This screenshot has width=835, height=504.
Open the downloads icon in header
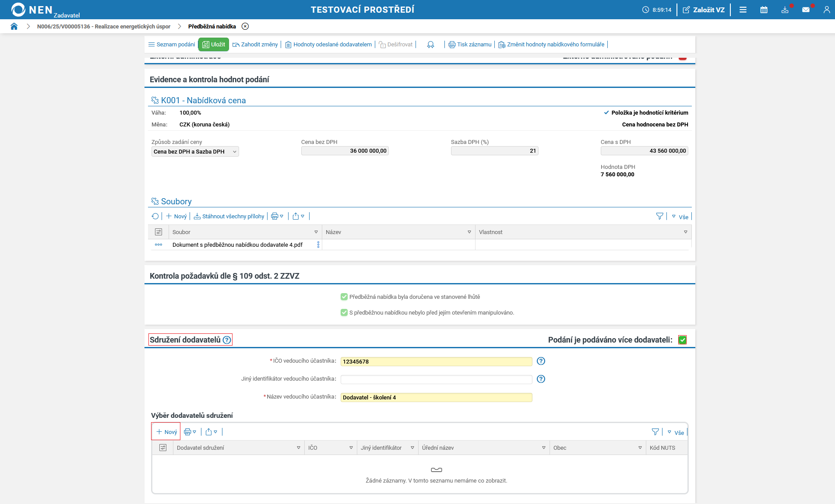pyautogui.click(x=785, y=10)
